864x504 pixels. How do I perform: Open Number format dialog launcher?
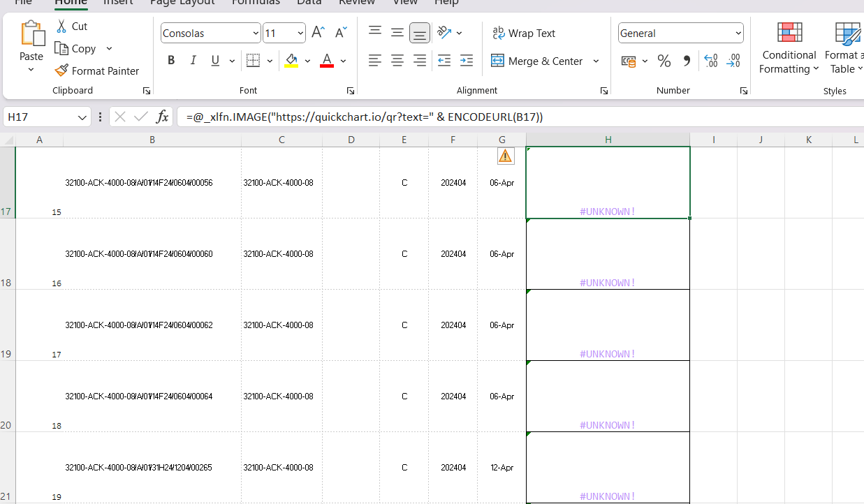(x=744, y=91)
